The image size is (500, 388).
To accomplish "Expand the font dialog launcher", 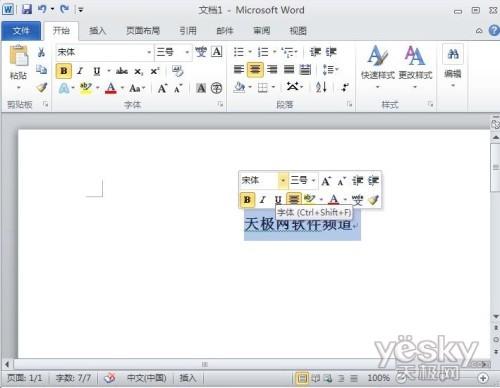I will pos(220,104).
